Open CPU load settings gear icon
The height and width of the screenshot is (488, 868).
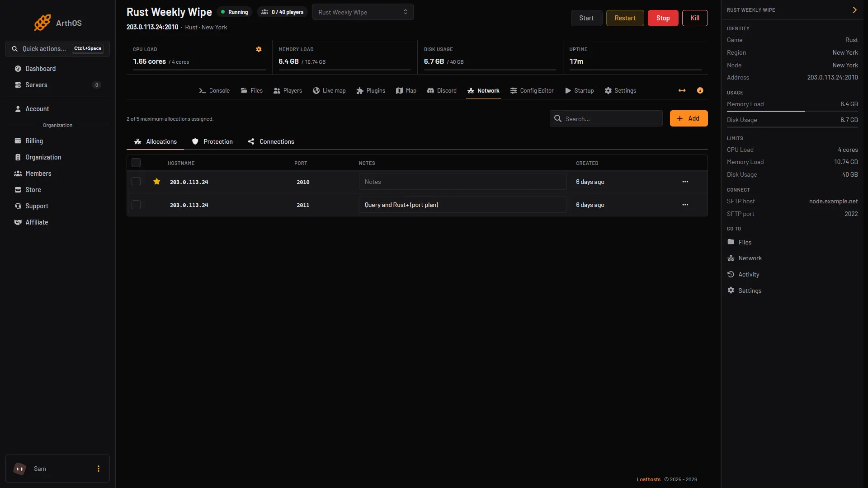pyautogui.click(x=259, y=49)
